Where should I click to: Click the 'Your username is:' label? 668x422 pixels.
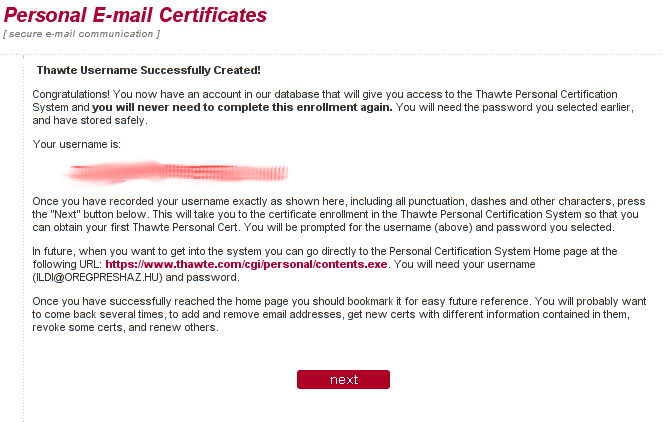[77, 144]
